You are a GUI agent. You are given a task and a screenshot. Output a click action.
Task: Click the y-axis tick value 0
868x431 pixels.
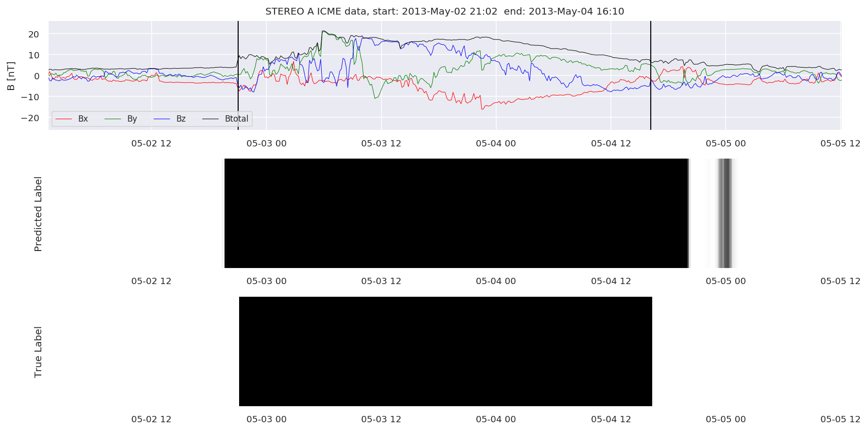tap(37, 76)
